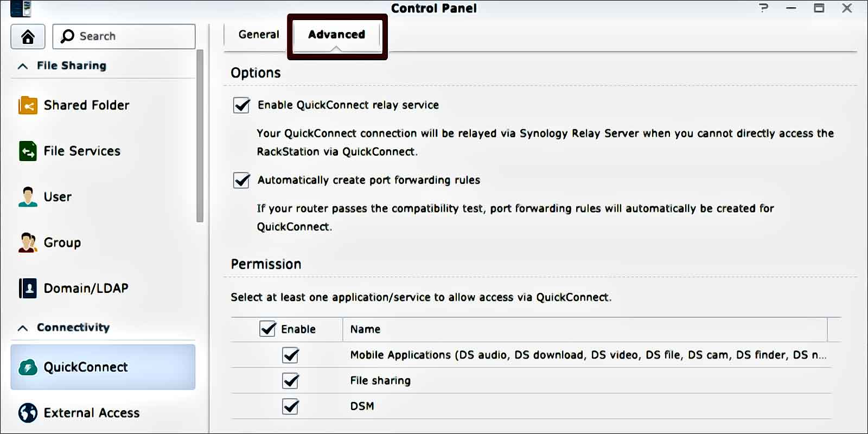Screen dimensions: 868x434
Task: Uncheck Enable QuickConnect relay service
Action: pyautogui.click(x=241, y=105)
